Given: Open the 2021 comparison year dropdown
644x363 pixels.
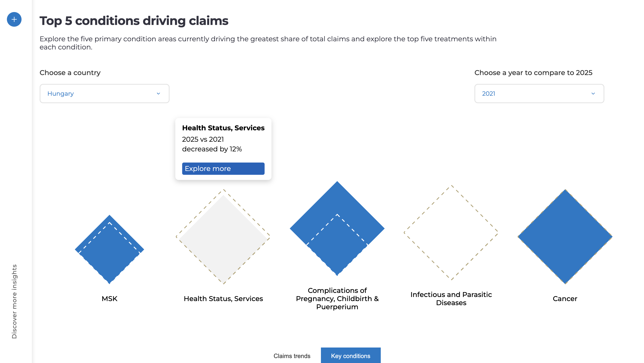Looking at the screenshot, I should click(x=539, y=93).
